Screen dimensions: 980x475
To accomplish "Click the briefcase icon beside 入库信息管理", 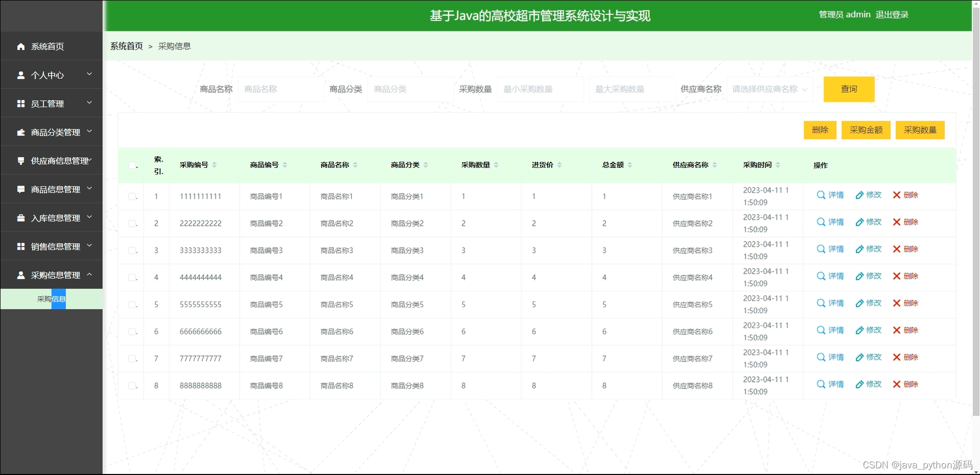I will tap(21, 218).
